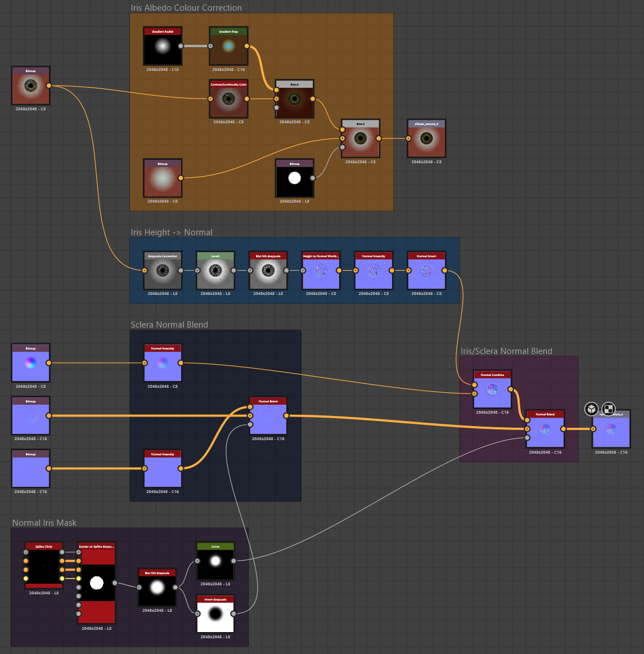Click the 3D view cube icon badge

(591, 409)
